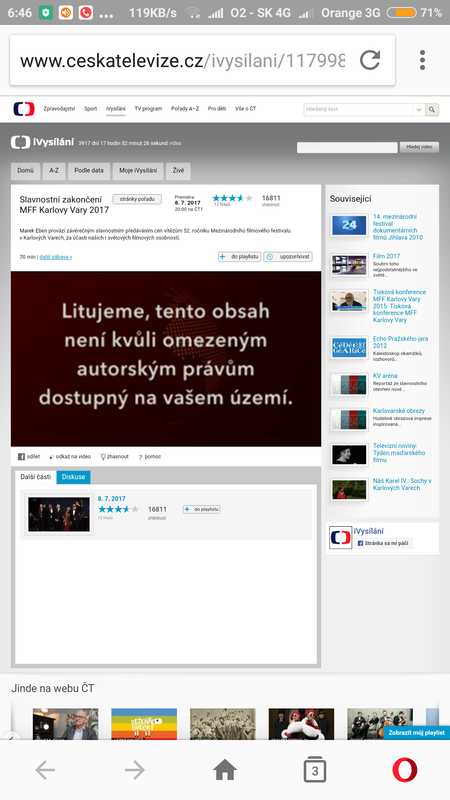Select the Domů tab

pos(26,171)
